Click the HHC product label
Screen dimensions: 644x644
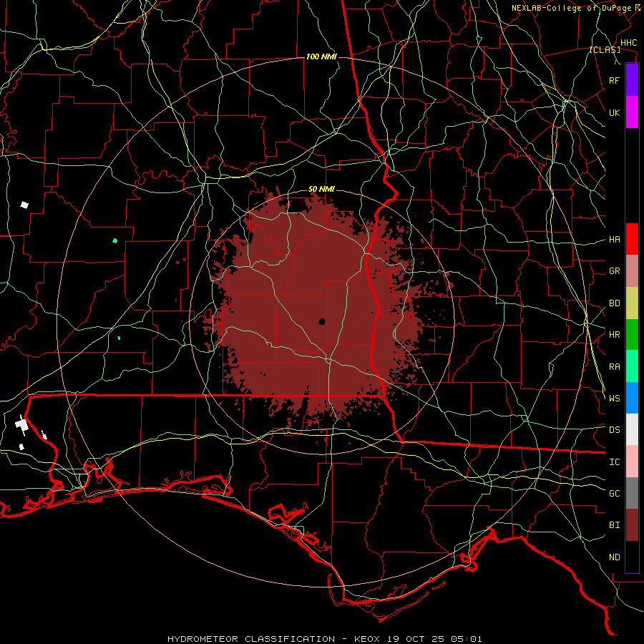tap(628, 43)
